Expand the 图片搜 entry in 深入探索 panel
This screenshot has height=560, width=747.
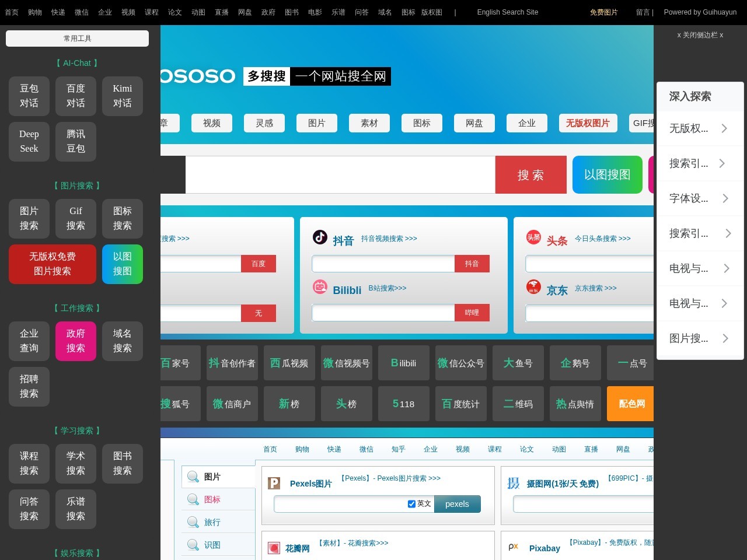(x=700, y=338)
